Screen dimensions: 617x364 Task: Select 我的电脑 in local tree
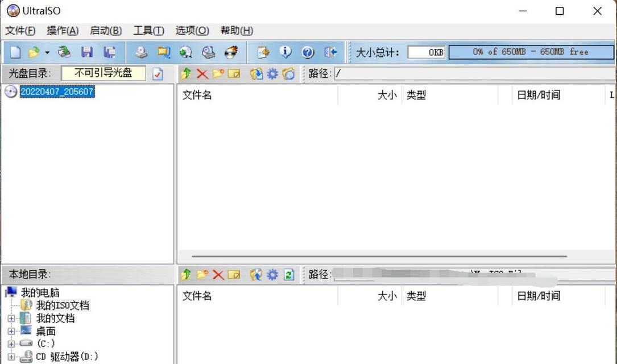click(40, 293)
